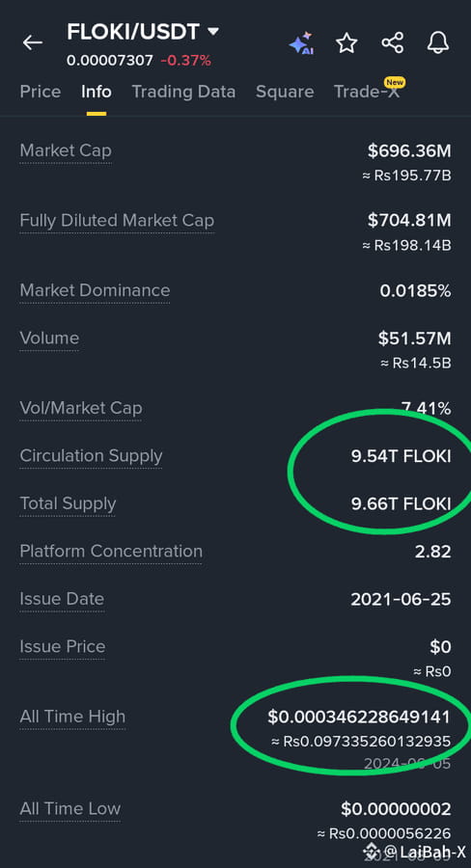Screen dimensions: 471x868
Task: Tap the Market Dominance label
Action: [x=95, y=290]
